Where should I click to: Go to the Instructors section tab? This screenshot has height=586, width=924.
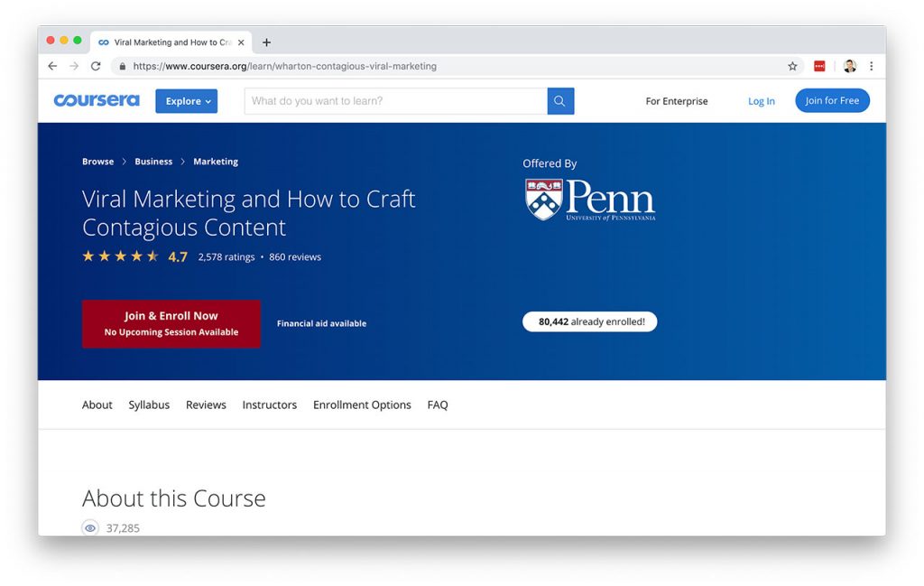tap(269, 405)
